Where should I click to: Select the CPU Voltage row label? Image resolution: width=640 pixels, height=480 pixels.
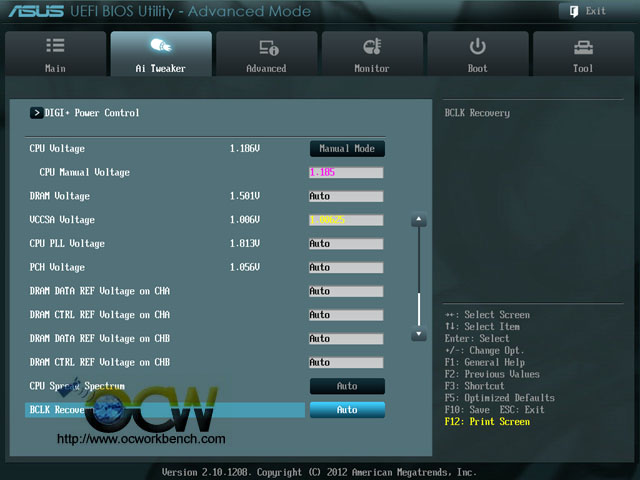point(57,149)
